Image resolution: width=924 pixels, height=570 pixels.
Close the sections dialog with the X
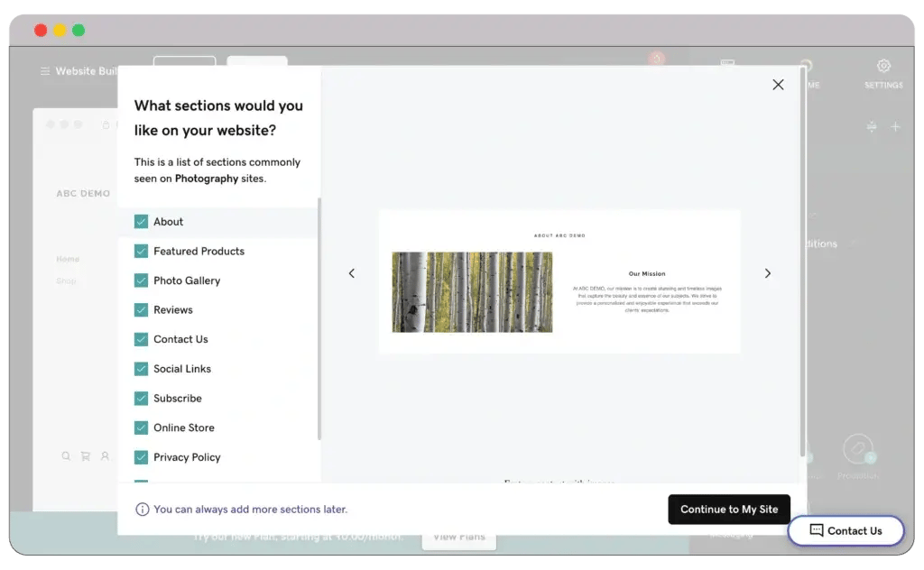778,85
